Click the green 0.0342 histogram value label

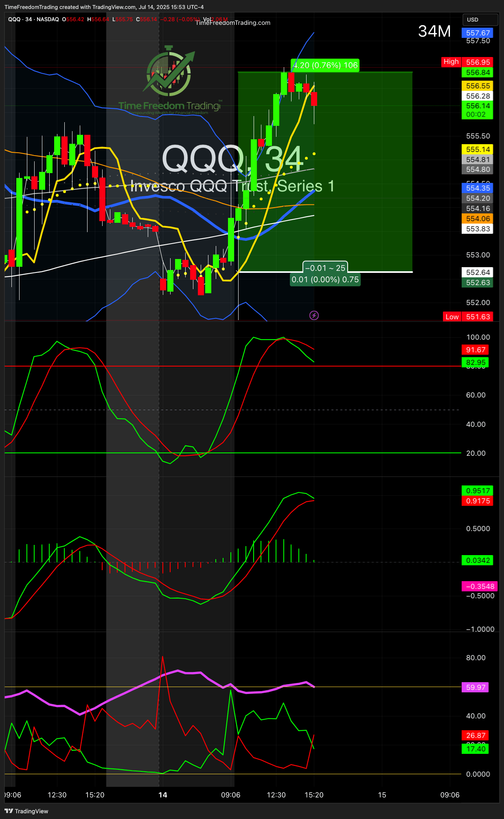click(x=478, y=560)
